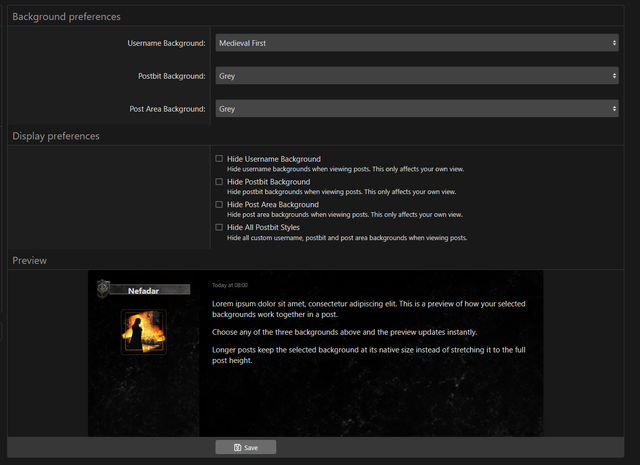Click the 'Hide All Postbit Styles' label text
This screenshot has height=465, width=640.
tap(263, 227)
